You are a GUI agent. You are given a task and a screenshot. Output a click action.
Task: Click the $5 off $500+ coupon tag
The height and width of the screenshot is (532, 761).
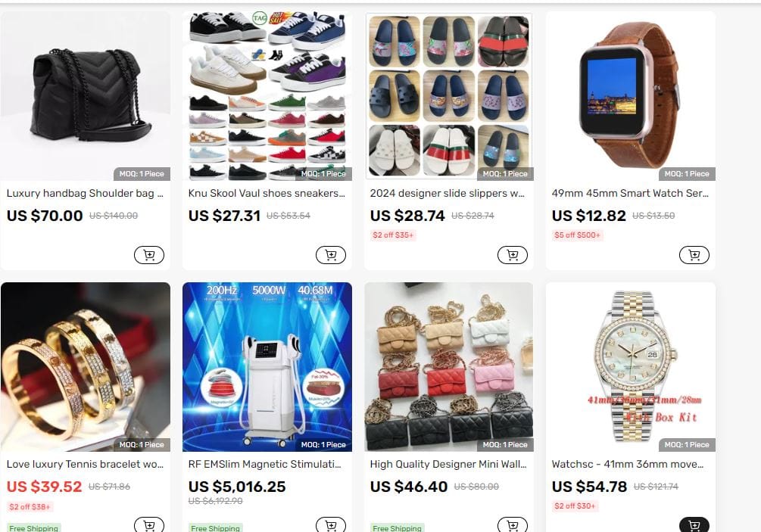(577, 235)
